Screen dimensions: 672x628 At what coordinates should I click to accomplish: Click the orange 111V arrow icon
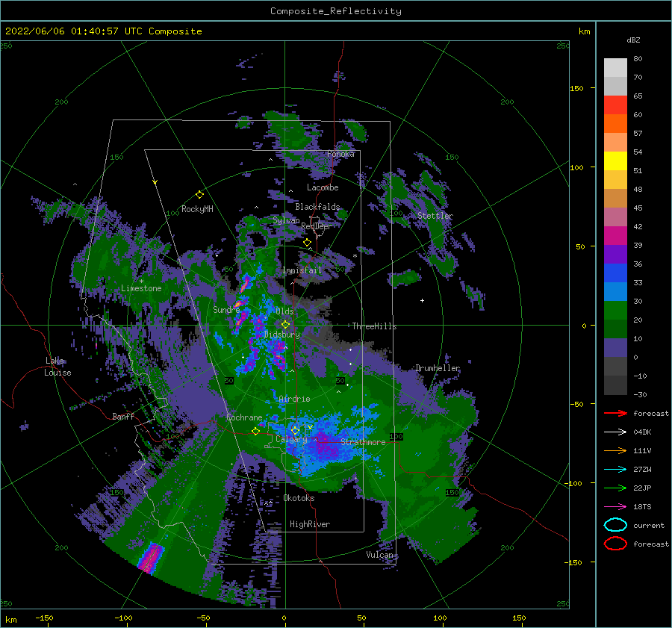click(x=615, y=450)
